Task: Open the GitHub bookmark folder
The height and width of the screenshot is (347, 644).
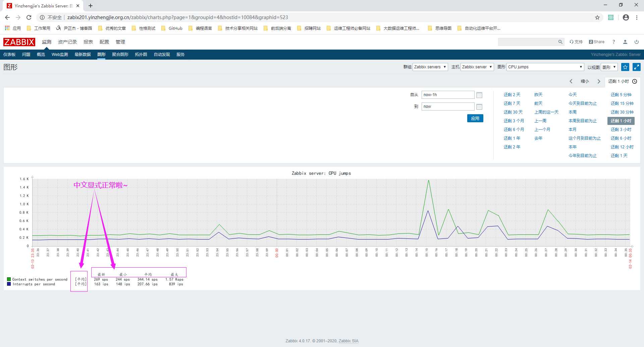Action: pos(172,28)
